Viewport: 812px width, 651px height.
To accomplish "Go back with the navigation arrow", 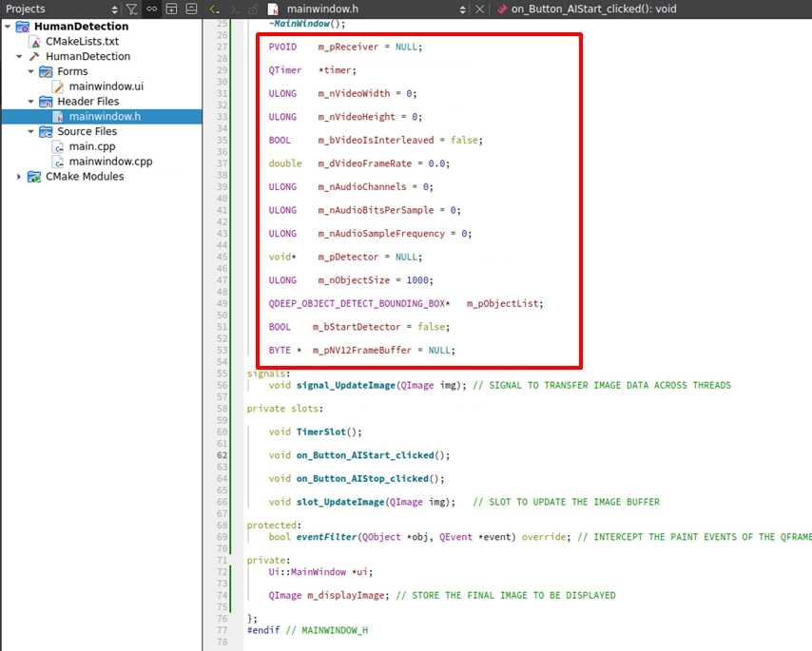I will [214, 9].
